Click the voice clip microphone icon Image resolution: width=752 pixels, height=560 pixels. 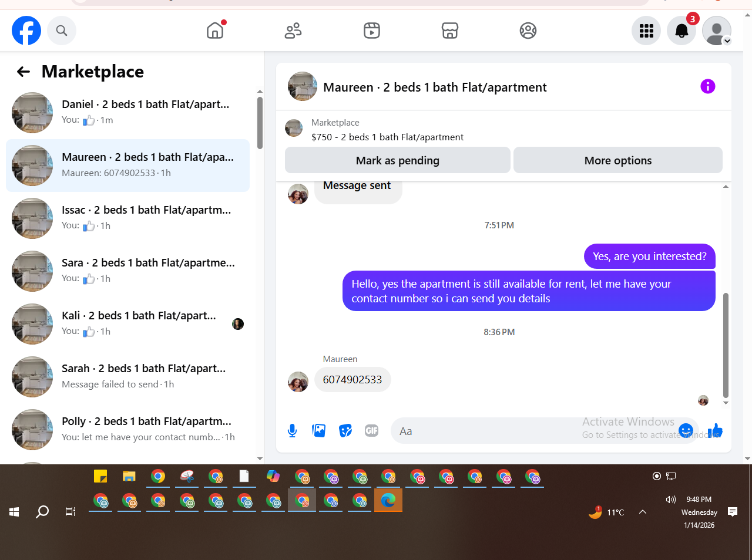point(292,431)
